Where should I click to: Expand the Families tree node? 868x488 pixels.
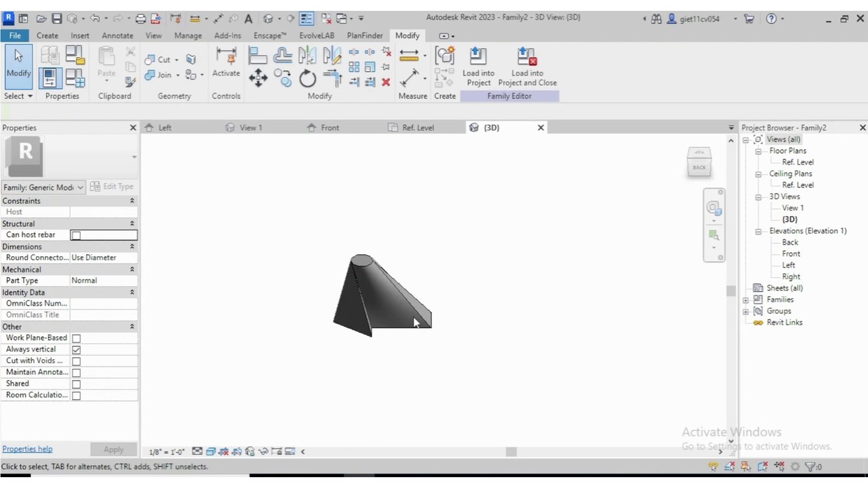click(x=746, y=300)
